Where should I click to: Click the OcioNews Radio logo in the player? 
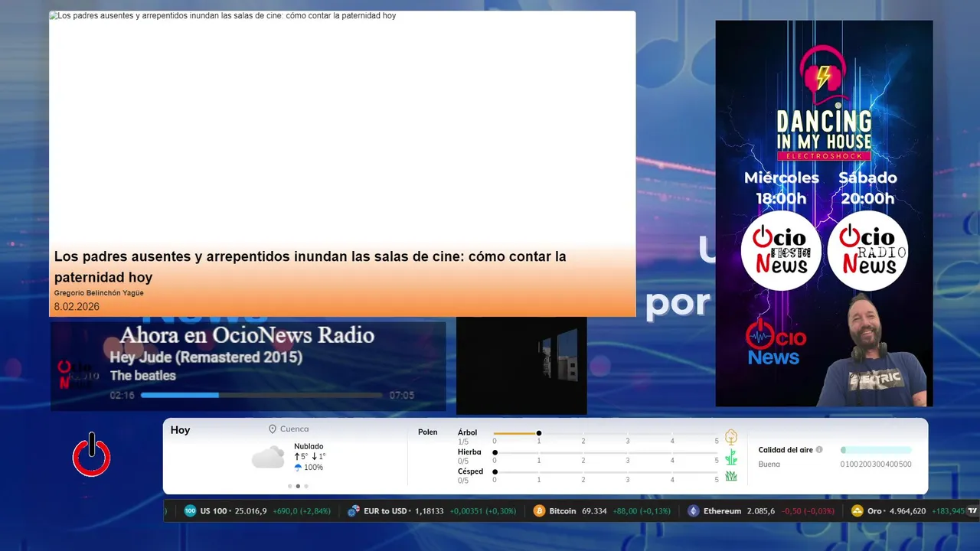point(80,374)
